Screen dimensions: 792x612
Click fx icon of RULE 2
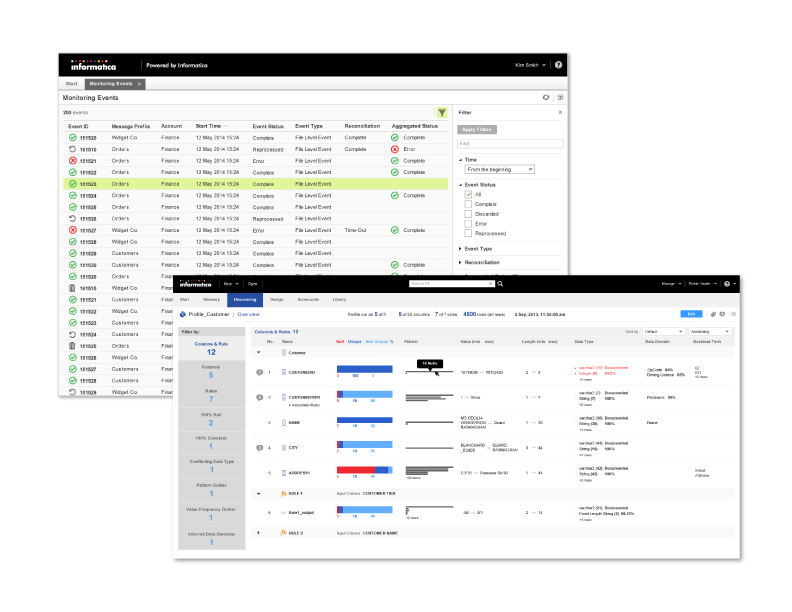coord(283,533)
